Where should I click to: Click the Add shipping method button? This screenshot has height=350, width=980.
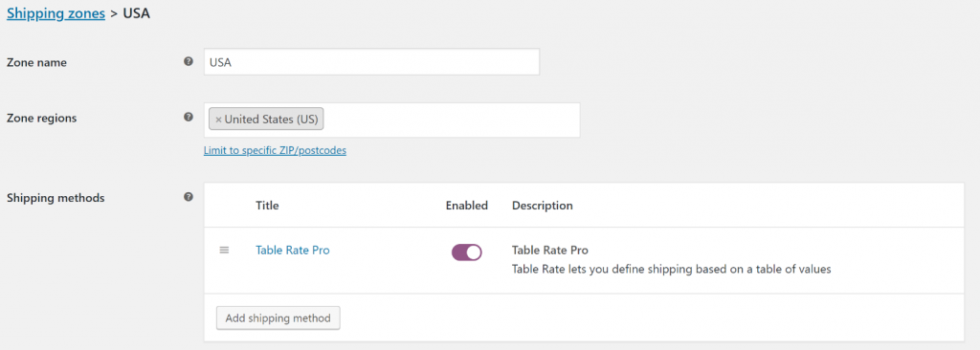click(278, 318)
